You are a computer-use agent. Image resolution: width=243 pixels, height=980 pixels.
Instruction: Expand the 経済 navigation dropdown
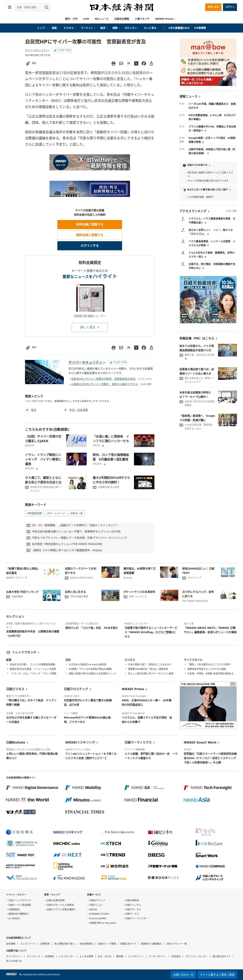[104, 28]
